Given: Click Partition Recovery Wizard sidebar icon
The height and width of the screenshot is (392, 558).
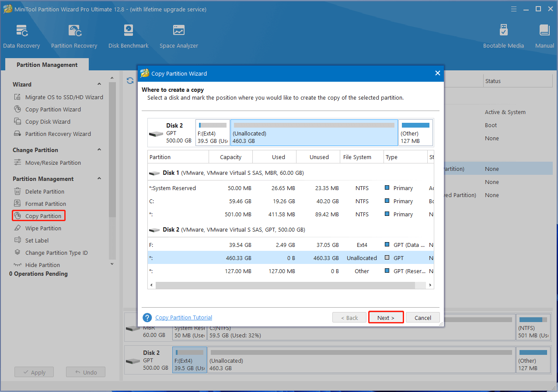Looking at the screenshot, I should pyautogui.click(x=17, y=134).
